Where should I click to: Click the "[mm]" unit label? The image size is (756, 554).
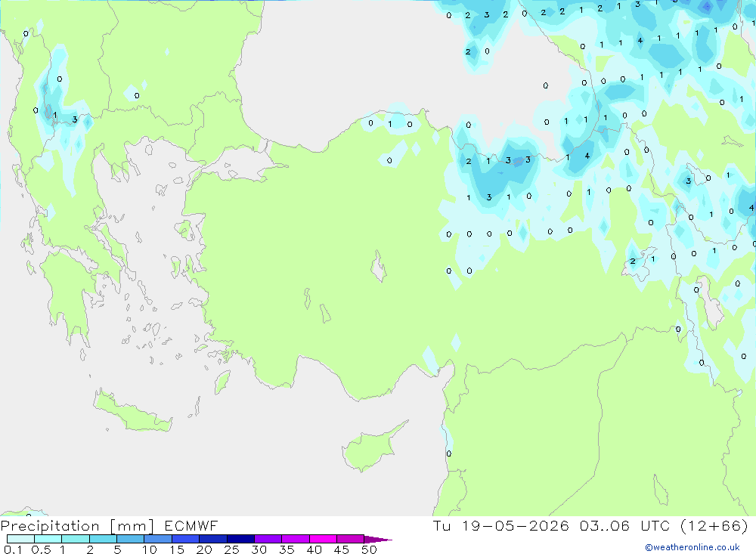(x=132, y=526)
